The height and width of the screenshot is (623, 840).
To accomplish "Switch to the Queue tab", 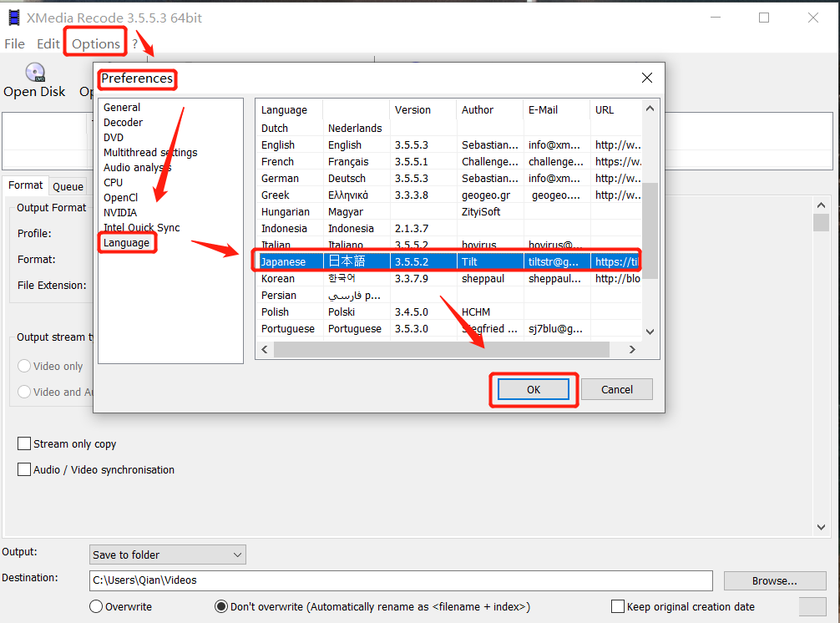I will (68, 186).
